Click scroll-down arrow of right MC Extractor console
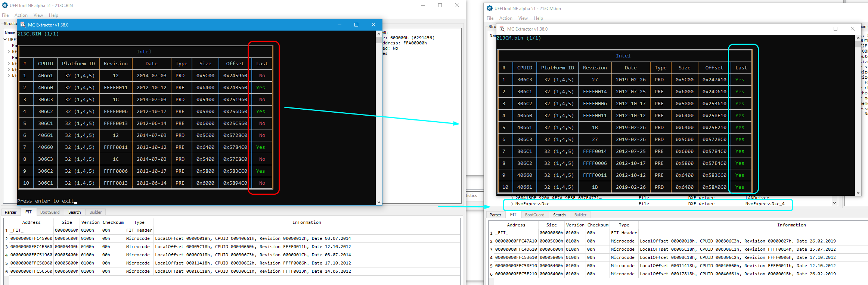Viewport: 868px width, 285px height. click(x=858, y=193)
